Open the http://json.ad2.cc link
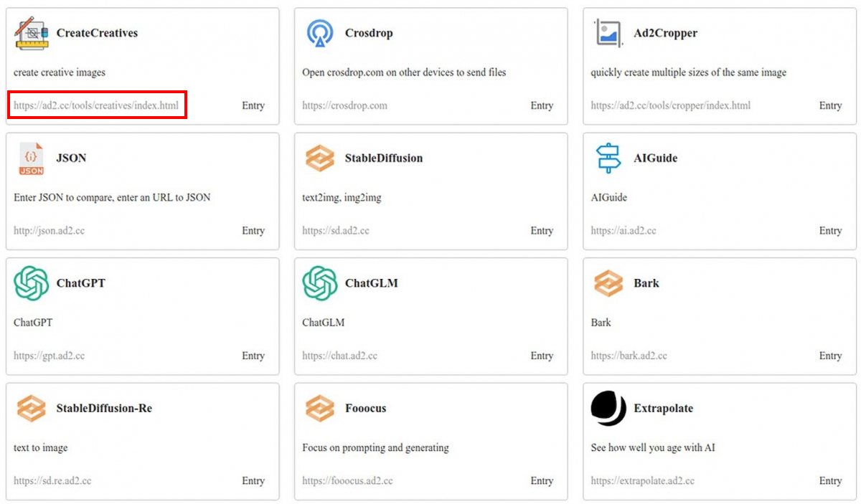 coord(49,231)
